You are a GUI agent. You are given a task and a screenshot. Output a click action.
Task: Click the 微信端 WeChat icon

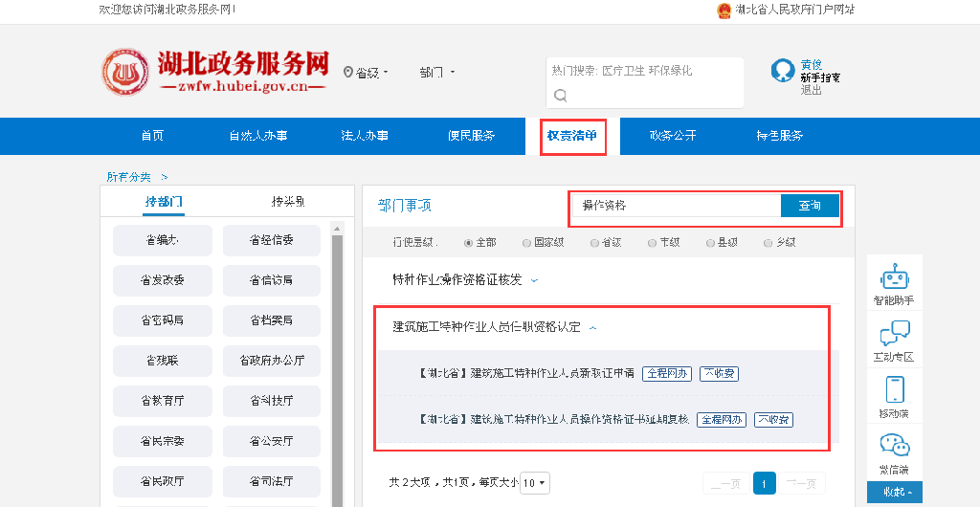point(894,446)
